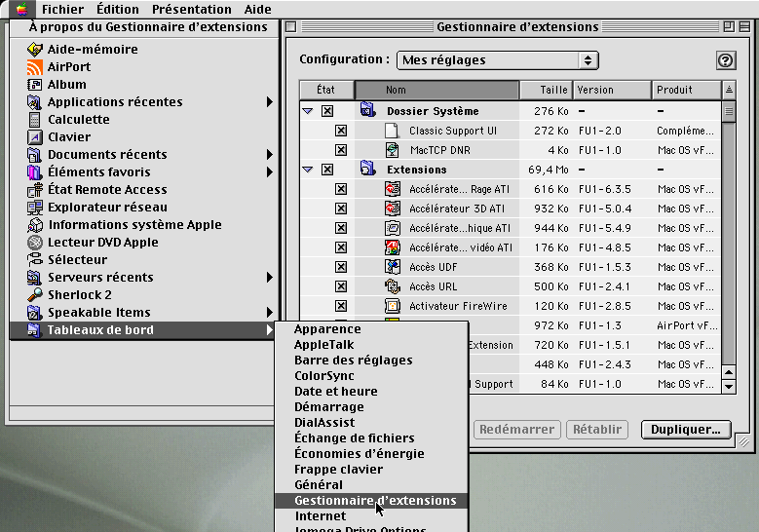Disable the Accès UDF checkbox
The image size is (759, 532).
341,267
